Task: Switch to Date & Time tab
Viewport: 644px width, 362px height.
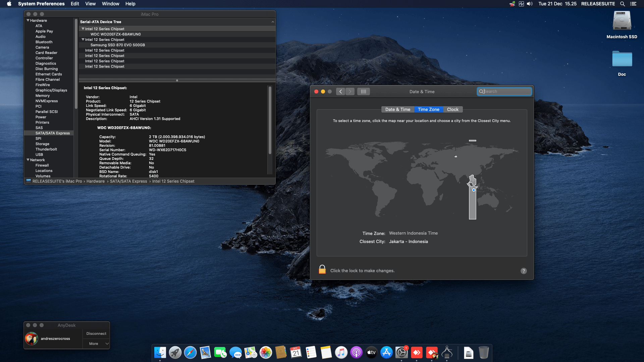Action: coord(398,109)
